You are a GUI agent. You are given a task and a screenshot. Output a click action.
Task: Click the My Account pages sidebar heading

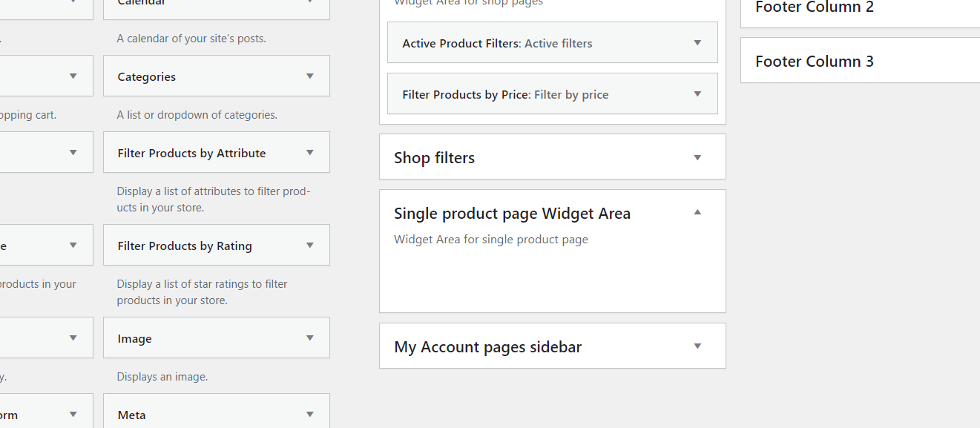click(487, 347)
